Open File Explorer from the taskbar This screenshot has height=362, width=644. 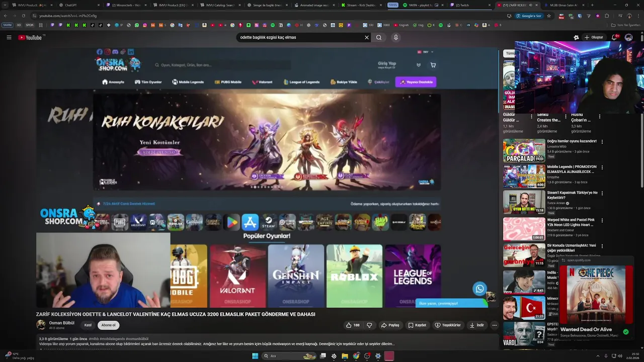click(x=345, y=356)
